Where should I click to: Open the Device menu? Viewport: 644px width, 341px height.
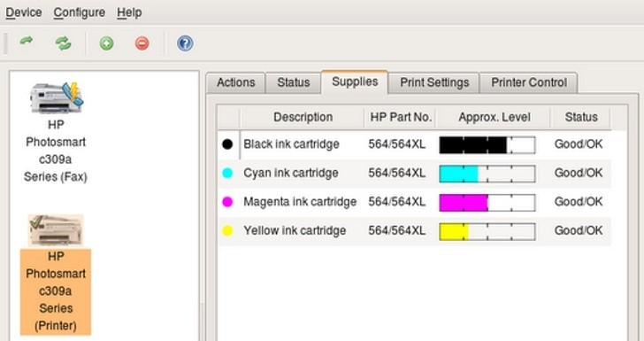[x=23, y=12]
